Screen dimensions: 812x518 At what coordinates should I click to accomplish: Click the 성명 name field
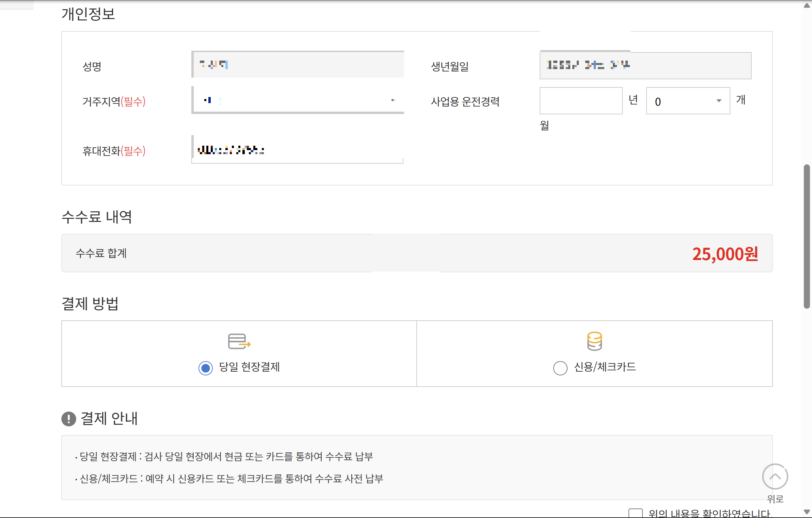[x=298, y=64]
